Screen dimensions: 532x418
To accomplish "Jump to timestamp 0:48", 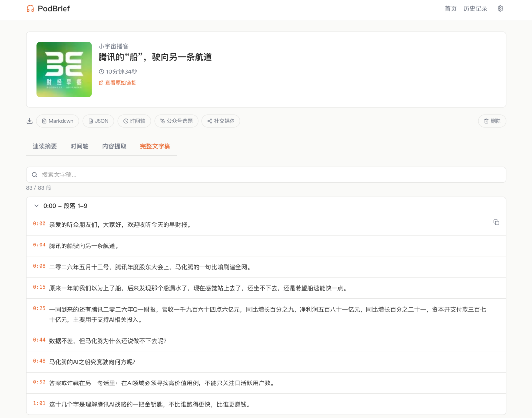I will [x=39, y=361].
